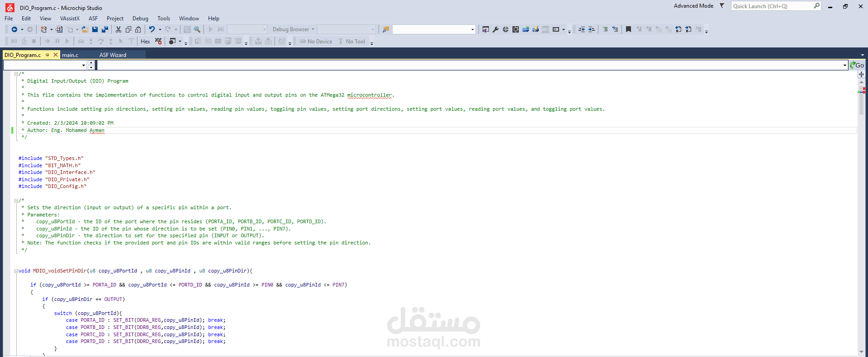Image resolution: width=868 pixels, height=357 pixels.
Task: Cut selection with the scissors icon
Action: 119,29
